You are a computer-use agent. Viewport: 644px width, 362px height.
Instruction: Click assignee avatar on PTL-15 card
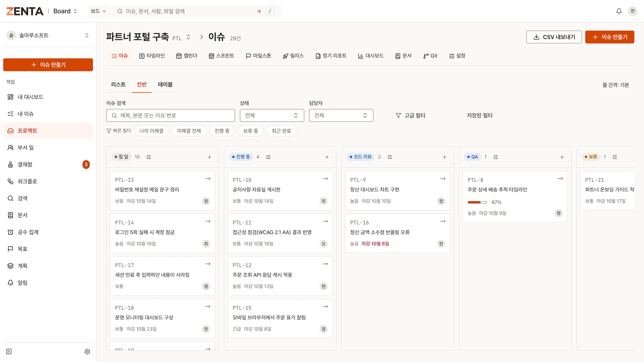click(x=324, y=329)
